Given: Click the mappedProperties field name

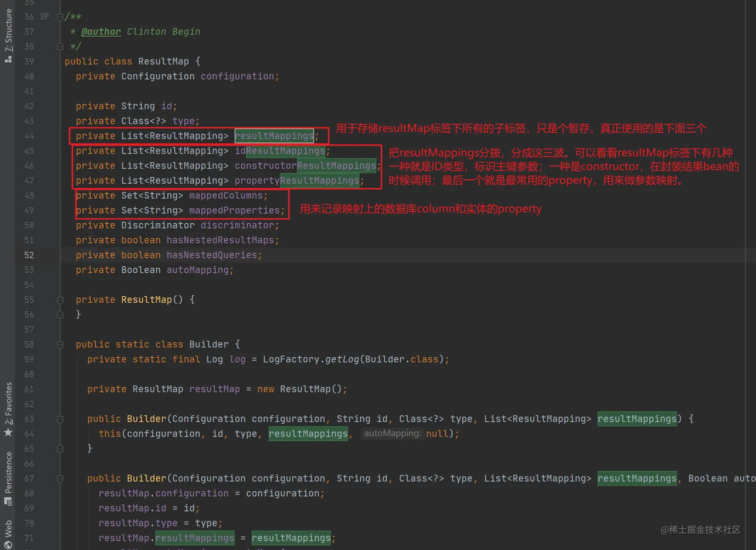Looking at the screenshot, I should click(234, 210).
